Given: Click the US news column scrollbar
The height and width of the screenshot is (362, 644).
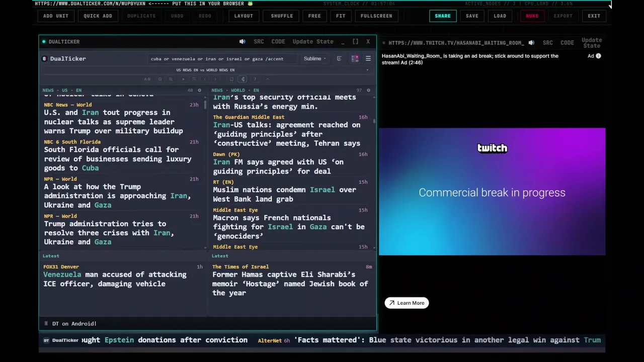Looking at the screenshot, I should pos(205,105).
